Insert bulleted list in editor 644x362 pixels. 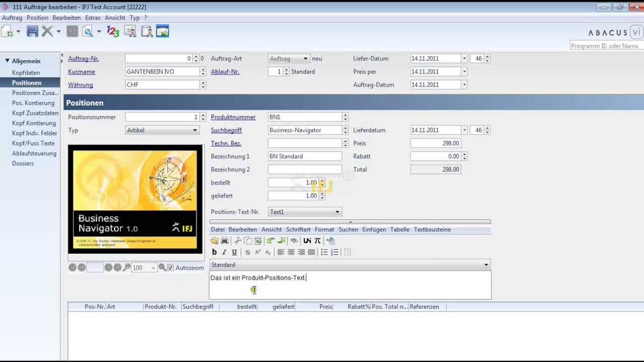coord(325,252)
